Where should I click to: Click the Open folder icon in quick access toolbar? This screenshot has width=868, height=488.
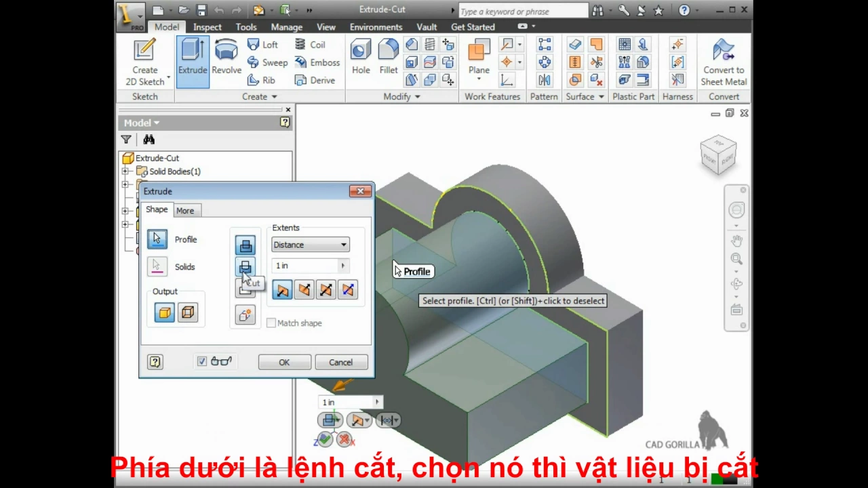(183, 10)
